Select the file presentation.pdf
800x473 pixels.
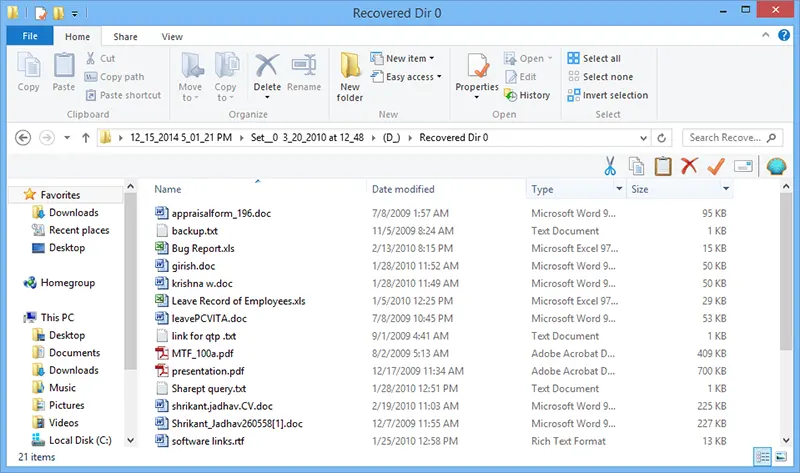(208, 371)
